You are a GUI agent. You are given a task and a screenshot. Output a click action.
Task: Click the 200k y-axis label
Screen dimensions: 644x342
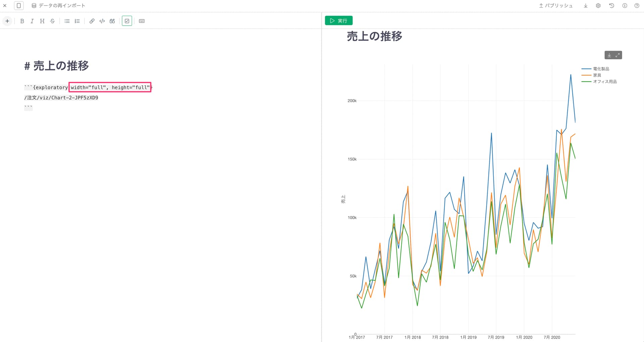[352, 101]
